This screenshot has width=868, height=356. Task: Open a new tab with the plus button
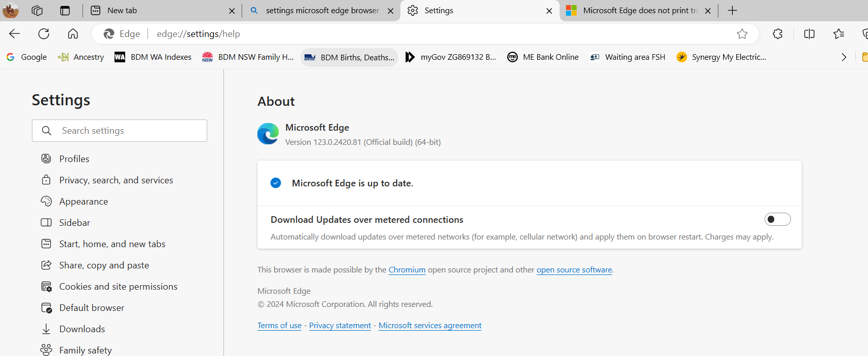[732, 11]
